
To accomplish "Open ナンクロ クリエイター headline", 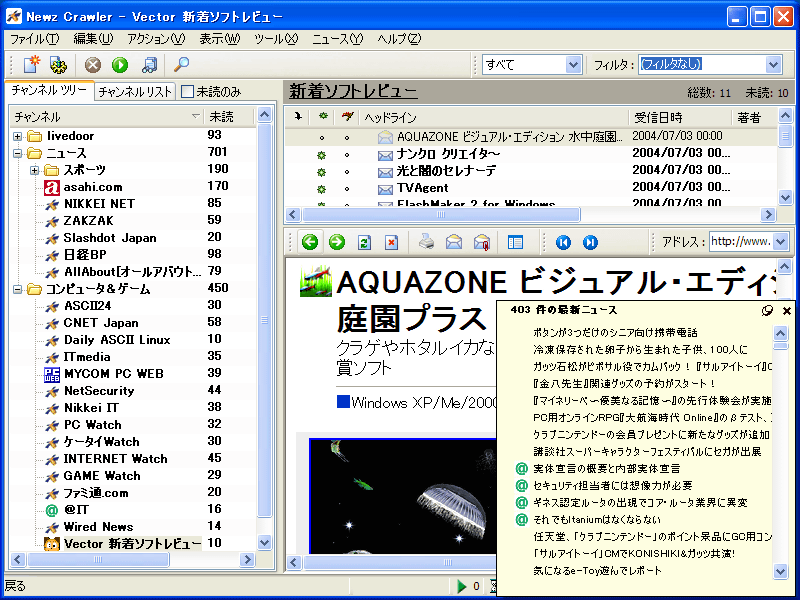I will tap(448, 154).
